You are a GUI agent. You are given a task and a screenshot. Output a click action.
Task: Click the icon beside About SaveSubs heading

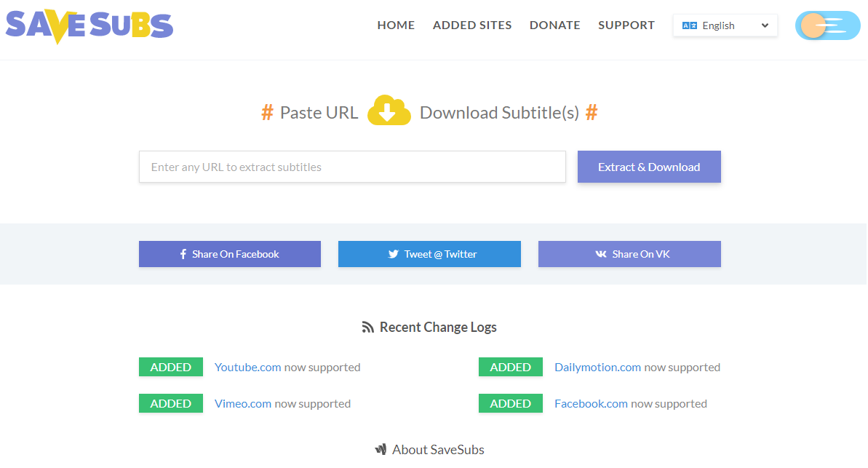tap(381, 449)
